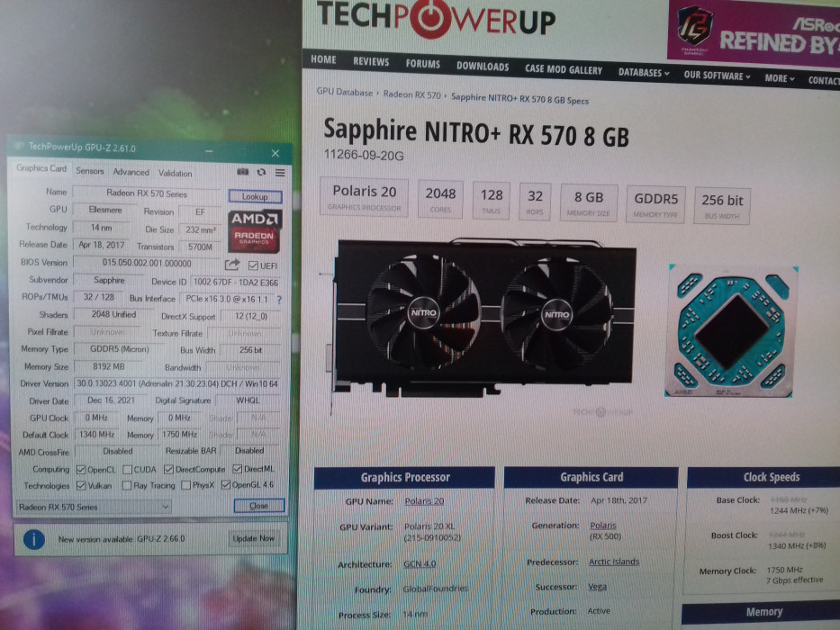
Task: Click the Subvendor field showing Sapphire
Action: 109,280
